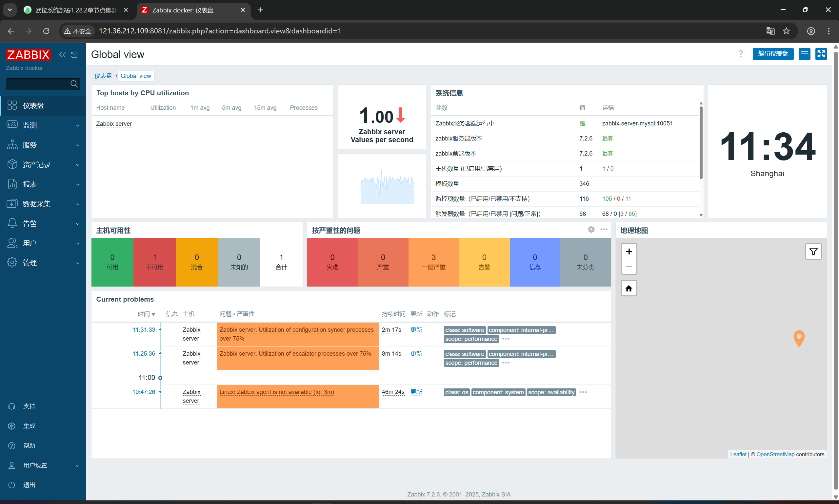Image resolution: width=839 pixels, height=504 pixels.
Task: Switch to the first browser tab
Action: (x=75, y=10)
